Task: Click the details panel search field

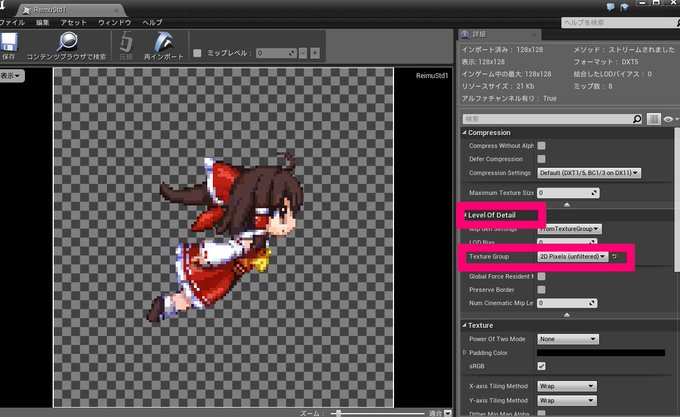Action: click(547, 119)
